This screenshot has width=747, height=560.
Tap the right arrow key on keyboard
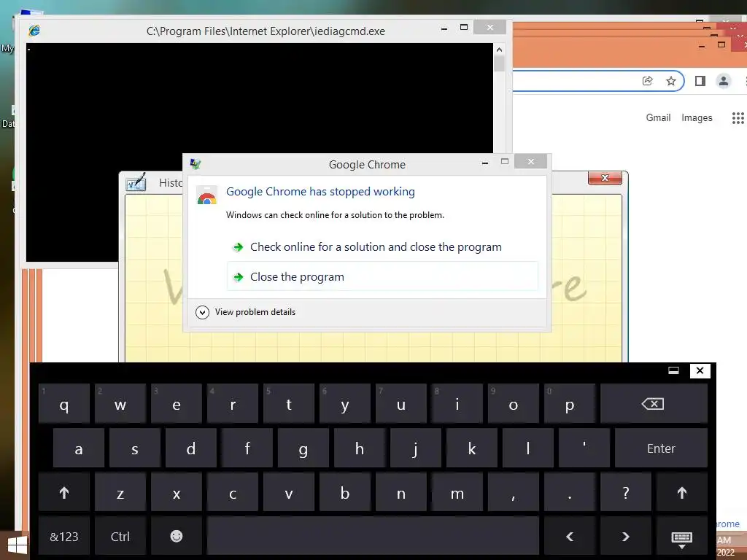[625, 537]
